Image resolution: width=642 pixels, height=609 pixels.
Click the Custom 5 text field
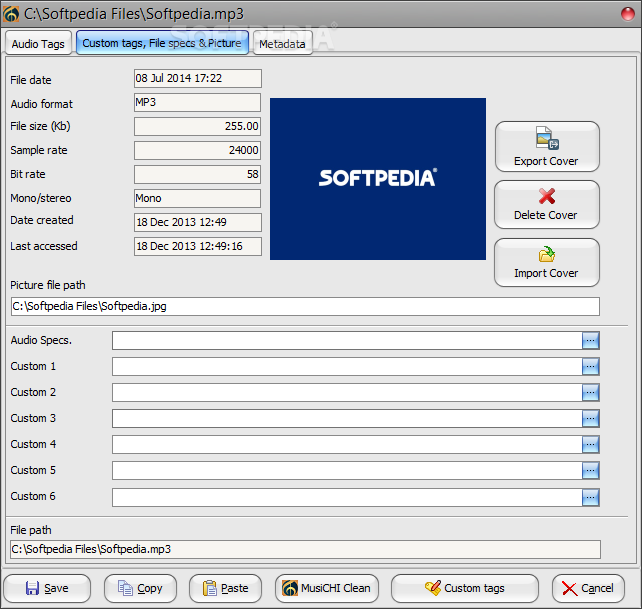point(347,471)
